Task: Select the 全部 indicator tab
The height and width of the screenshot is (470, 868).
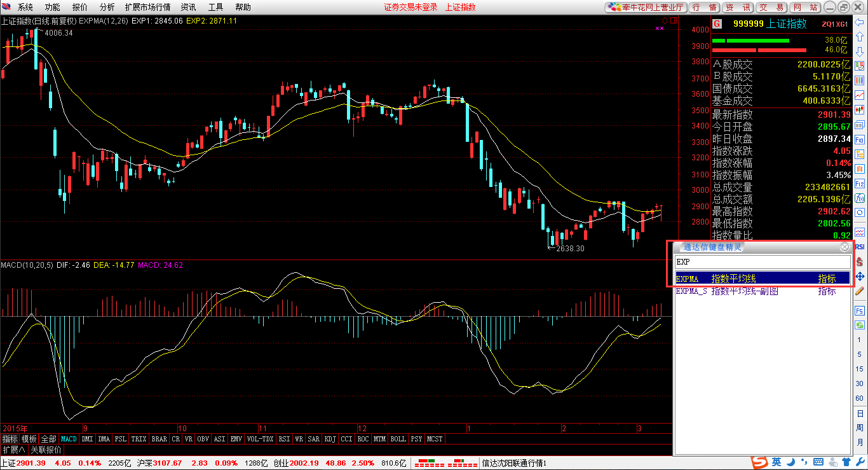Action: click(x=49, y=439)
